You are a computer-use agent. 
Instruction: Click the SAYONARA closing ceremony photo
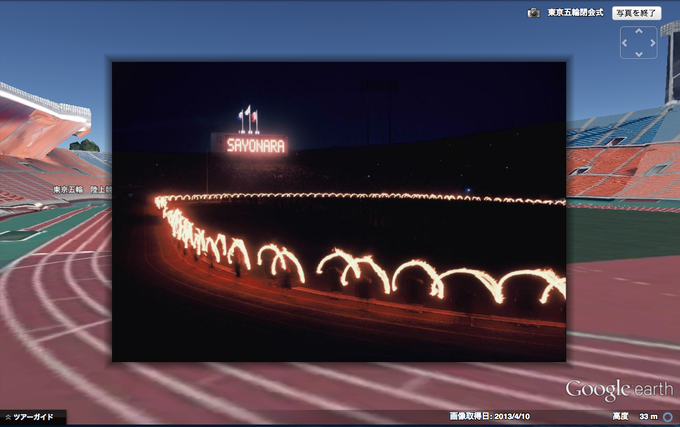(339, 212)
